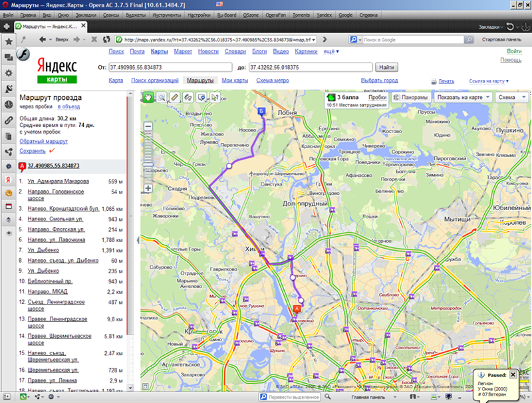Select the route drawing tool on map
The image size is (532, 403).
coord(188,98)
